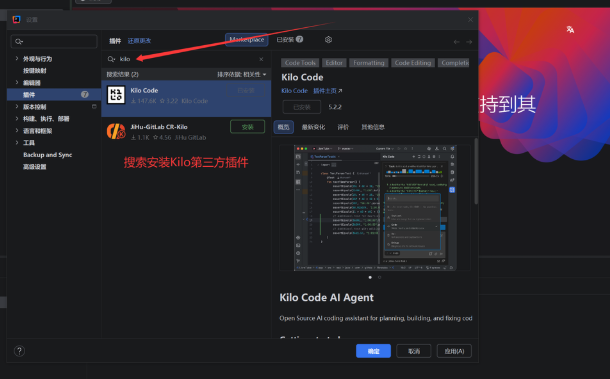Click the Kilo Code plugin logo
610x379 pixels.
tap(116, 95)
